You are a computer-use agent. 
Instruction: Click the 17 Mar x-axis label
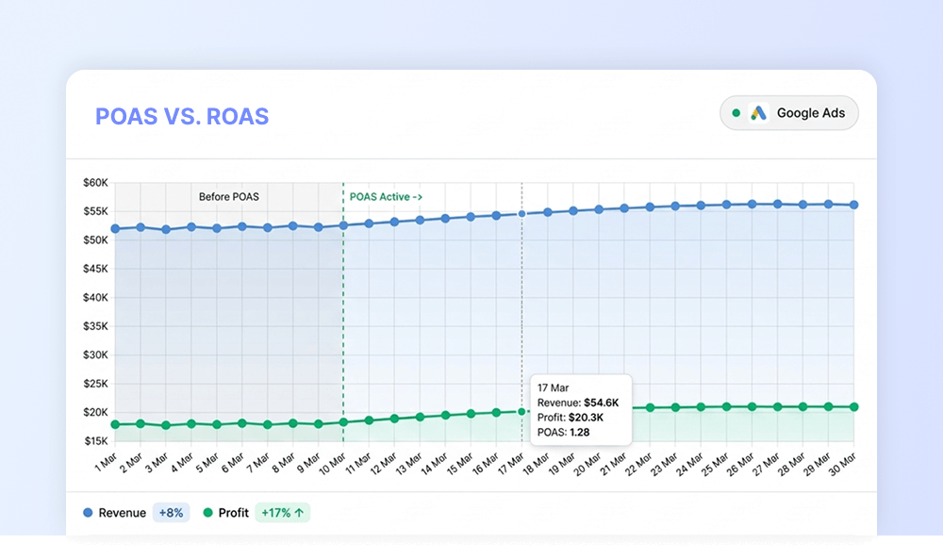coord(510,464)
